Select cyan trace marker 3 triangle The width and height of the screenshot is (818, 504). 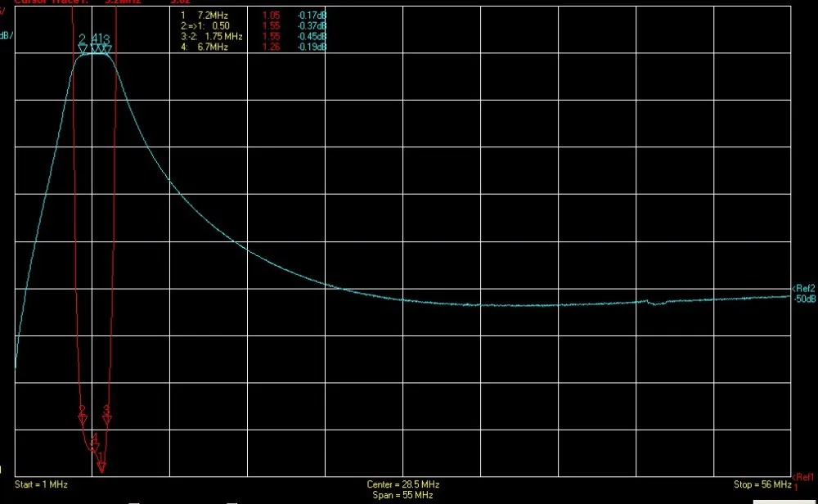click(107, 49)
